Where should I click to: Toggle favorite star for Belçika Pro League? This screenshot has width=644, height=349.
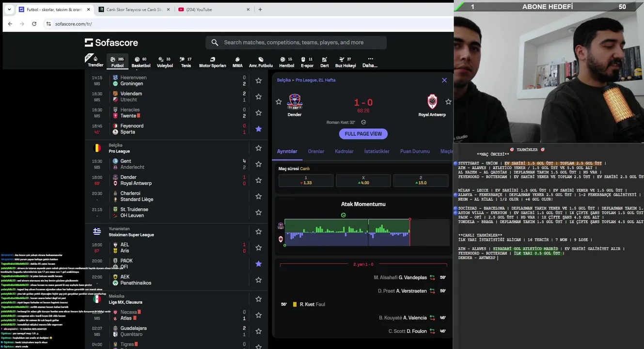(258, 148)
